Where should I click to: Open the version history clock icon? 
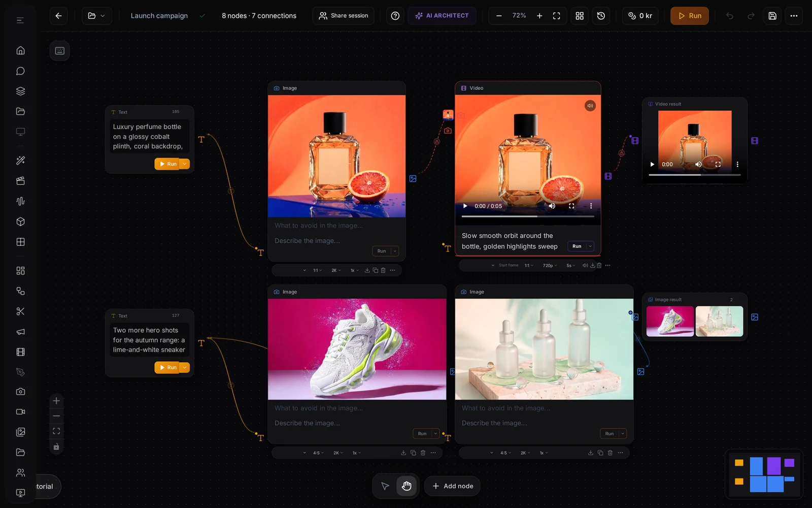pos(601,16)
